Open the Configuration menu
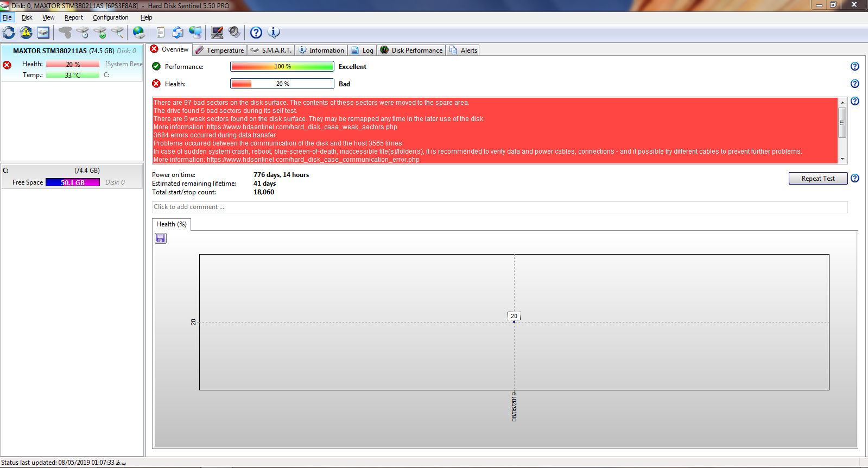 pos(111,17)
